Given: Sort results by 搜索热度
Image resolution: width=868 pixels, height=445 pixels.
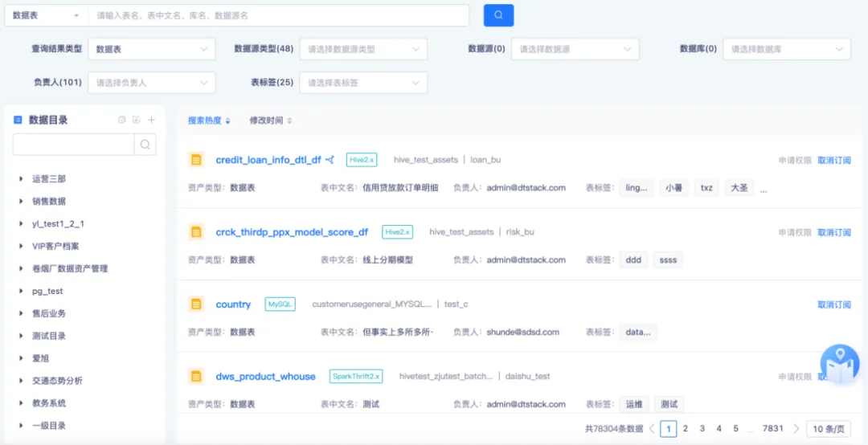Looking at the screenshot, I should point(209,120).
